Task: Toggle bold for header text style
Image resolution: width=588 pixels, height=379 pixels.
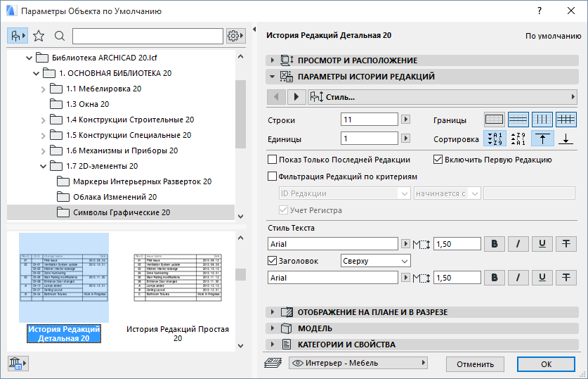Action: [x=495, y=278]
